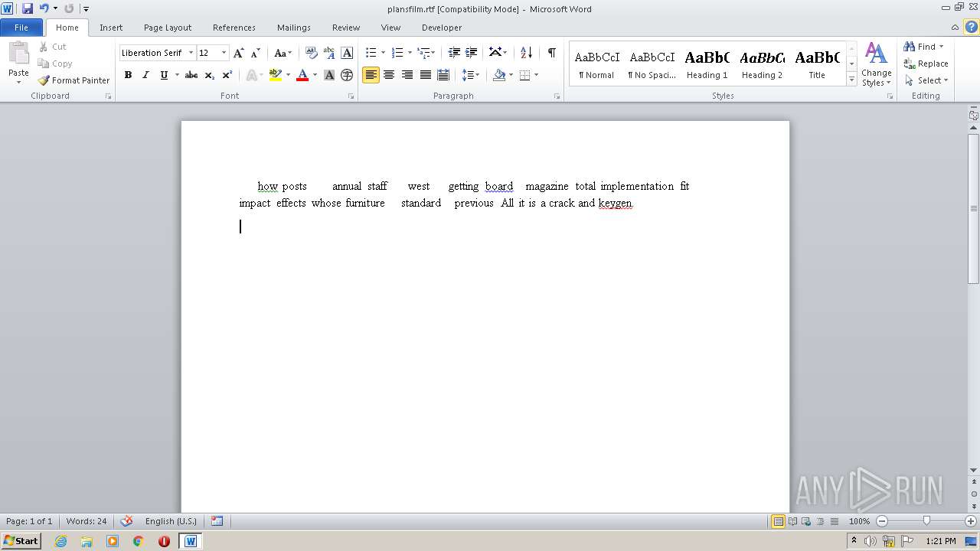Open Borders dropdown arrow
Viewport: 980px width, 551px height.
(536, 75)
